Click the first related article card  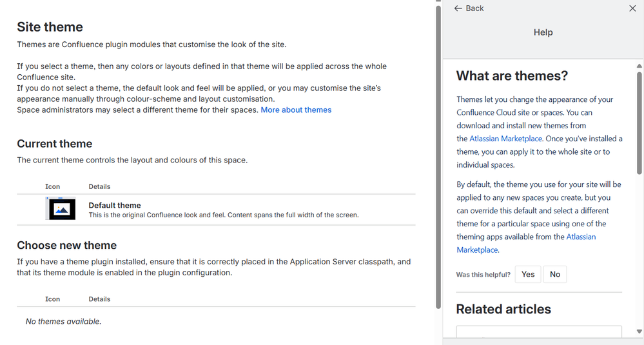(x=539, y=332)
